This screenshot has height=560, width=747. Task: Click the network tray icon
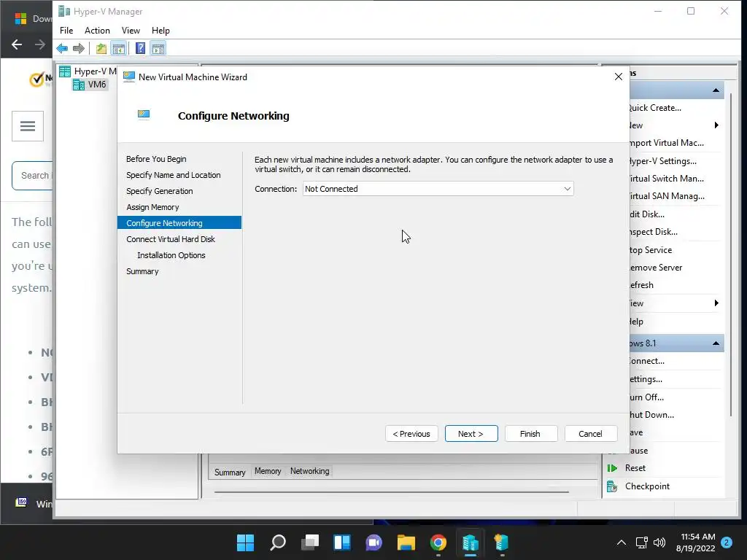pyautogui.click(x=642, y=542)
